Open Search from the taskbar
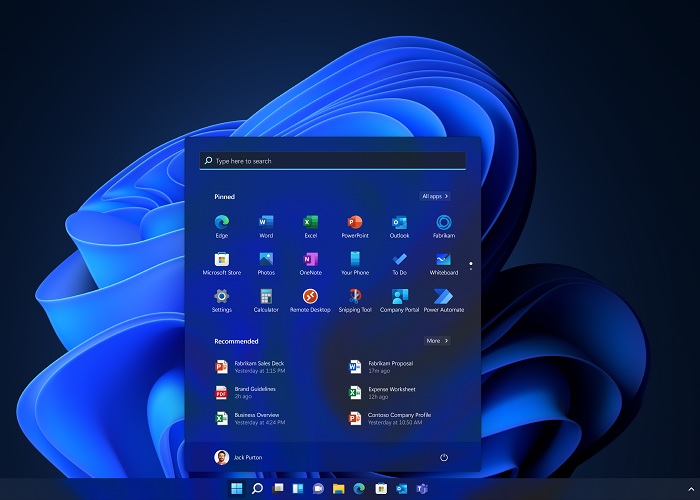 point(257,488)
